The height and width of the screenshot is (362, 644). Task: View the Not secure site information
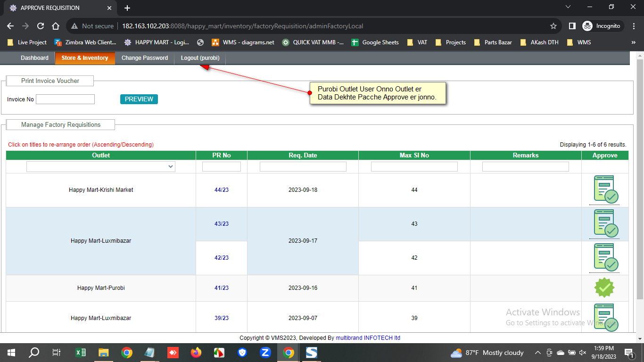92,26
